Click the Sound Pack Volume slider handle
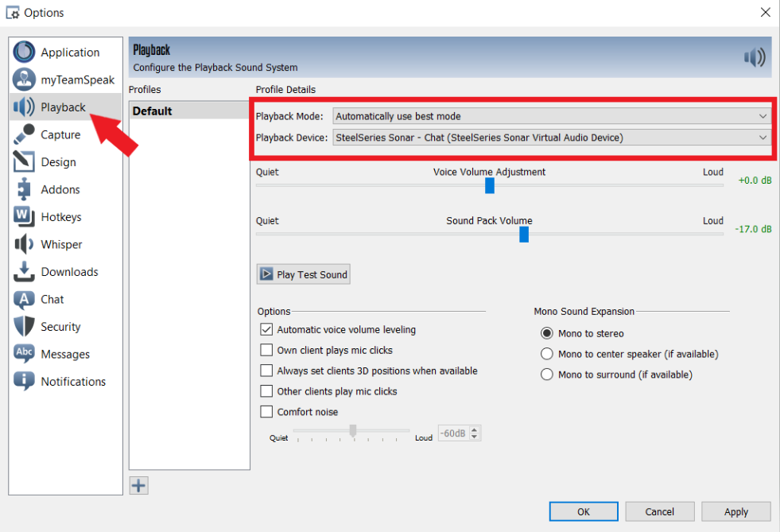 [524, 234]
